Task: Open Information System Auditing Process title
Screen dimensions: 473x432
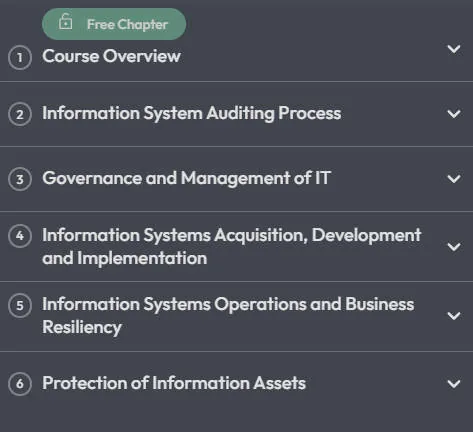Action: click(192, 113)
